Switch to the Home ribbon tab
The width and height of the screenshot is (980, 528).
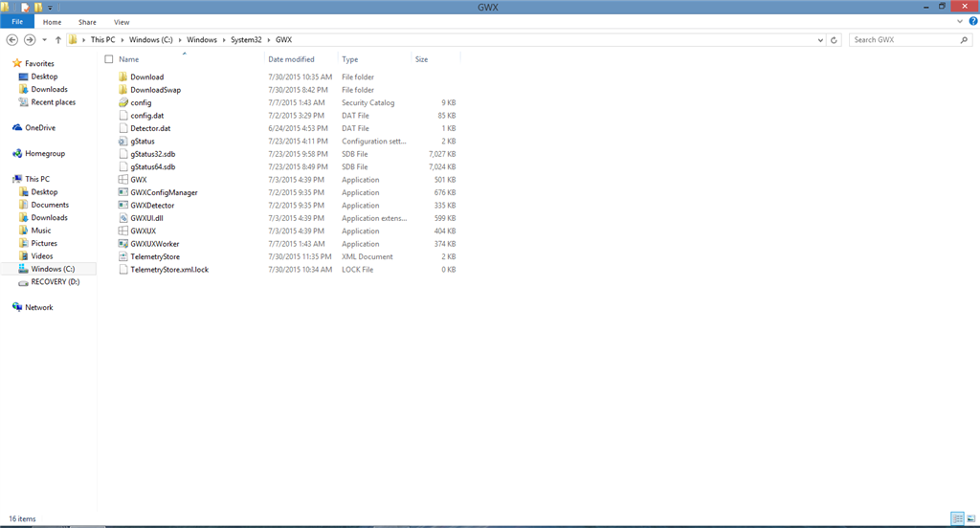(52, 22)
